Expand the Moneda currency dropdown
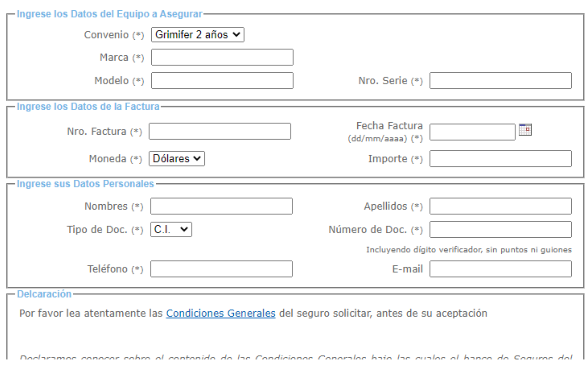Screen dimensions: 588x368 (177, 159)
